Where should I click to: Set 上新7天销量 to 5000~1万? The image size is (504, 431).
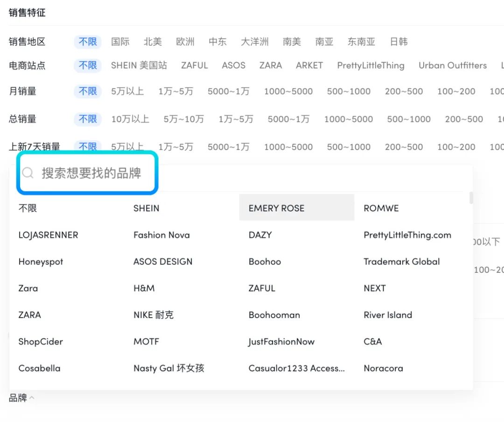tap(229, 147)
